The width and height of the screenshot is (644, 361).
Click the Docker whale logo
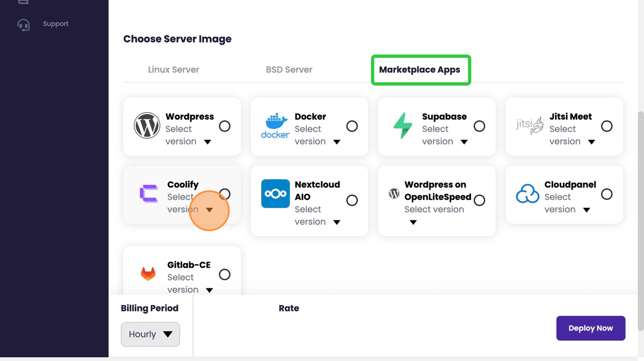[x=275, y=126]
